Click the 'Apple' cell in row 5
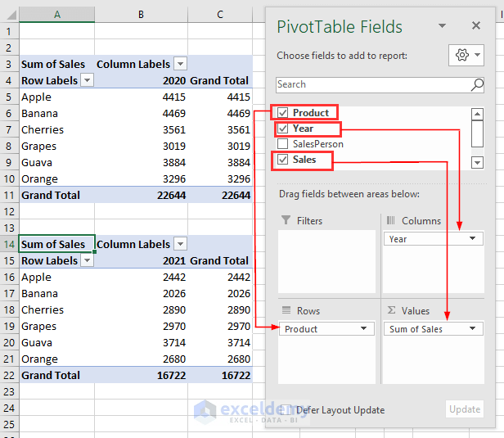The height and width of the screenshot is (438, 504). coord(57,97)
